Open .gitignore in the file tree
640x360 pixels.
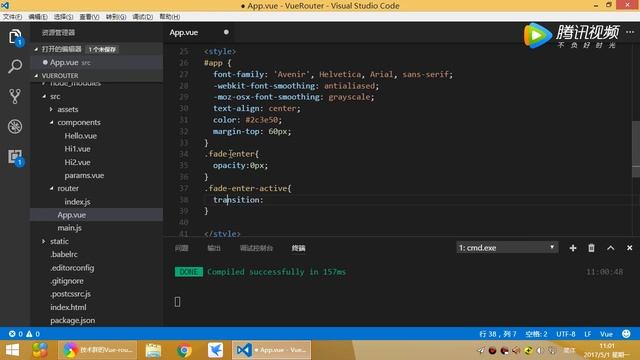point(67,281)
